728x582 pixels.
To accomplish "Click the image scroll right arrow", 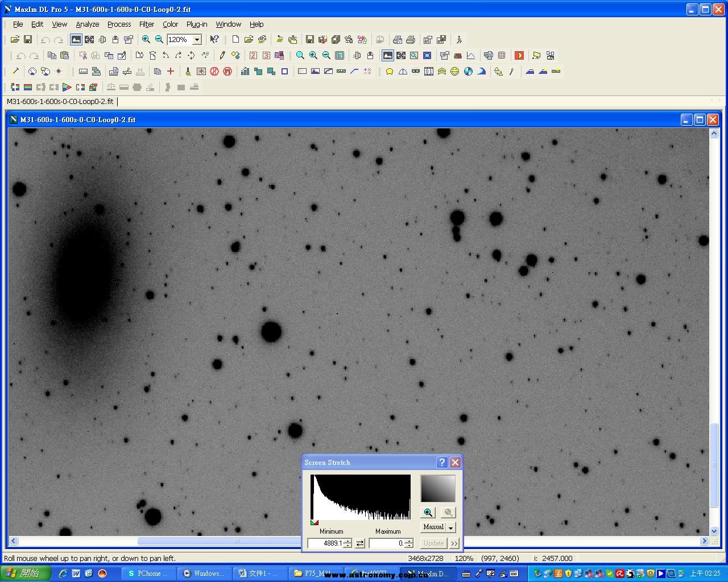I will pyautogui.click(x=704, y=541).
